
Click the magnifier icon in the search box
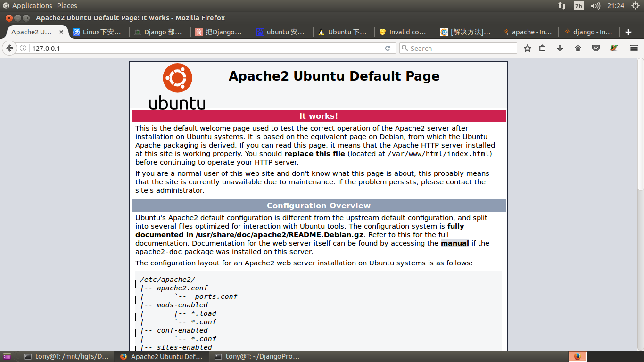405,48
